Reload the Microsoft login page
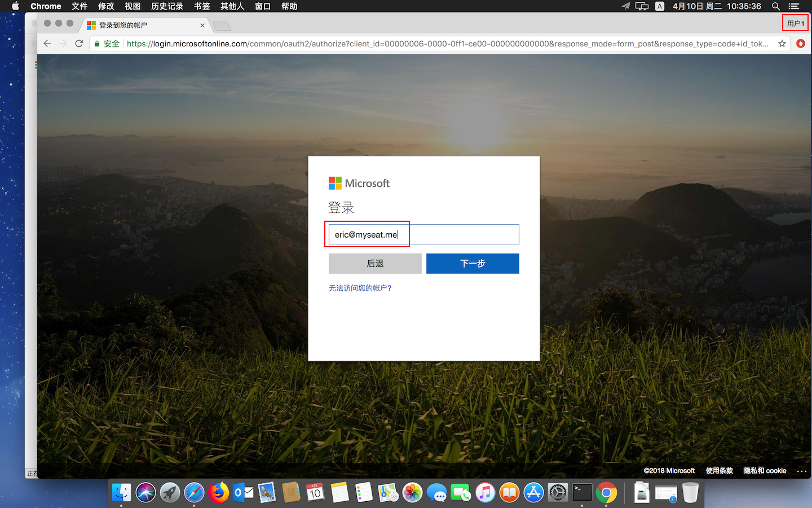812x508 pixels. pyautogui.click(x=79, y=43)
